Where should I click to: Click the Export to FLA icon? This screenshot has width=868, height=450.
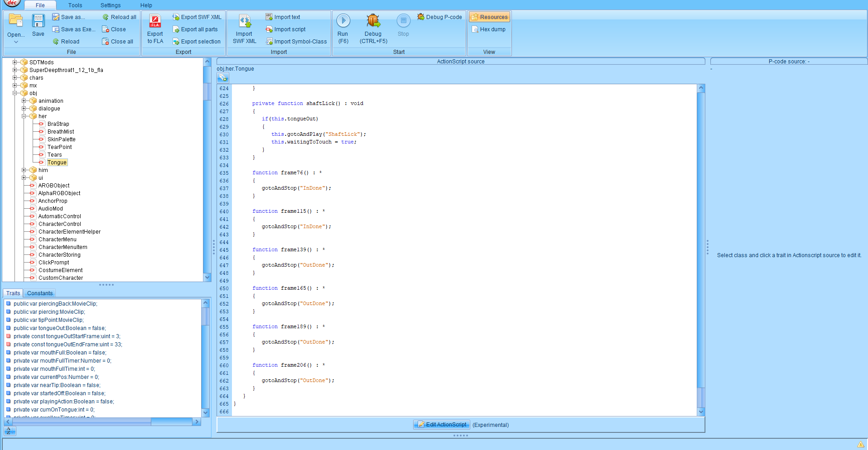pyautogui.click(x=155, y=21)
